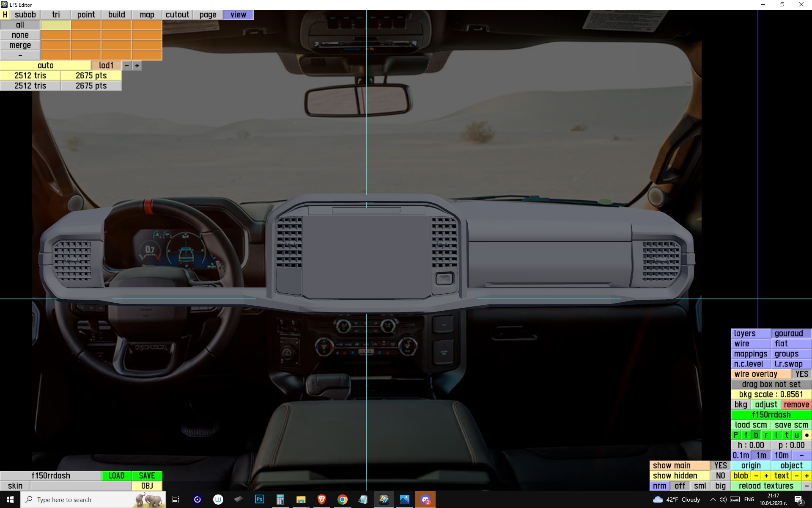Click the H button at top left
Image resolution: width=812 pixels, height=508 pixels.
coord(5,14)
